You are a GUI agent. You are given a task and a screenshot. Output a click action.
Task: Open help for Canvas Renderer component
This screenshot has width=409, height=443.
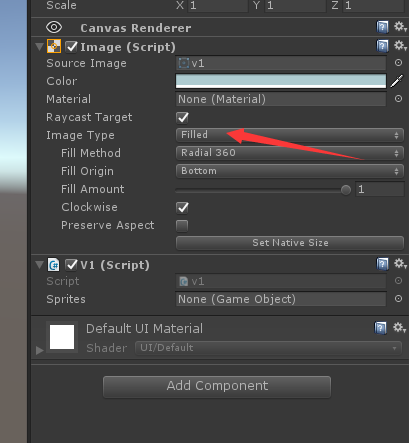(x=382, y=27)
